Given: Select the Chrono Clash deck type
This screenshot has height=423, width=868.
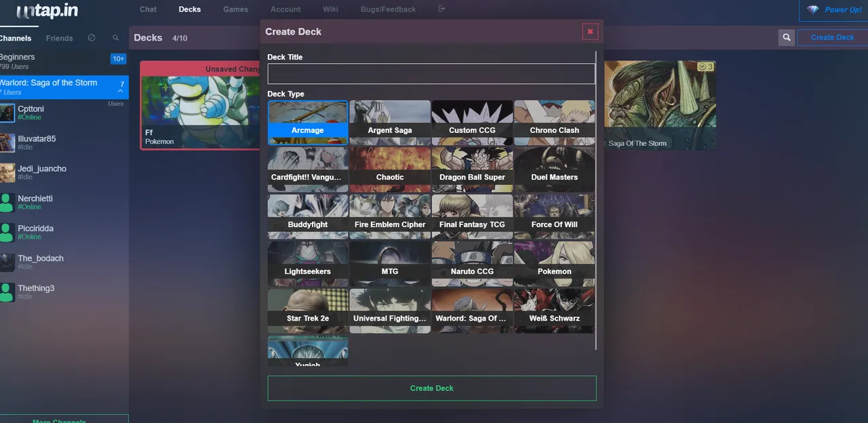Looking at the screenshot, I should point(555,123).
